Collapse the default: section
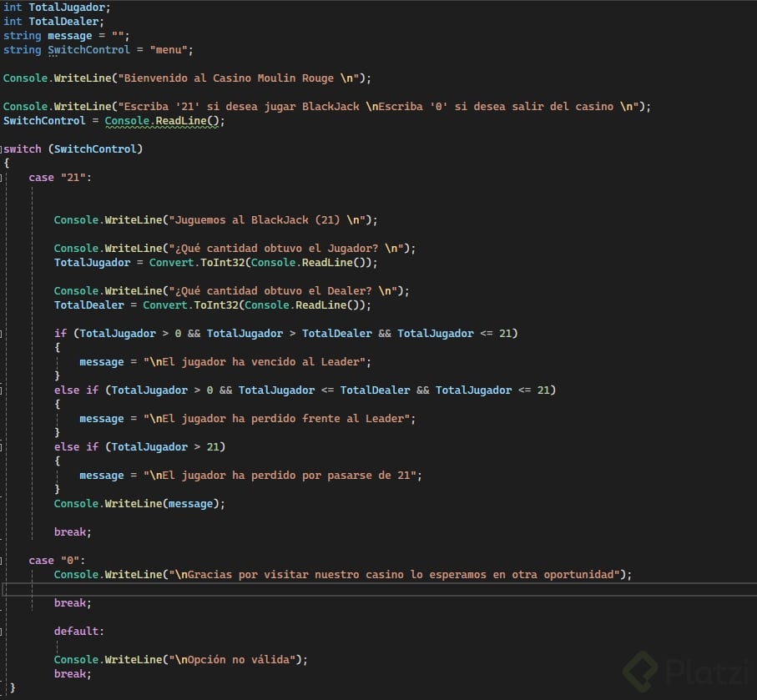 pyautogui.click(x=2, y=631)
